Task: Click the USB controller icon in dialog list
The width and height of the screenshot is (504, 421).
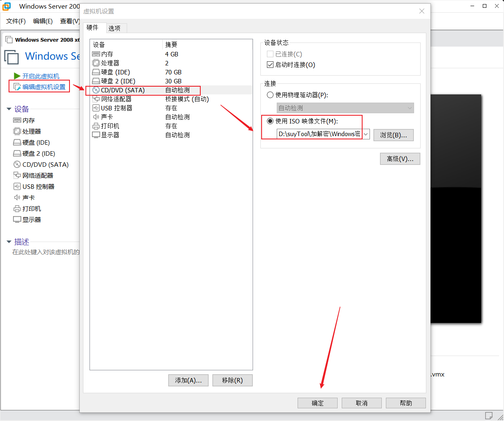Action: pos(96,108)
